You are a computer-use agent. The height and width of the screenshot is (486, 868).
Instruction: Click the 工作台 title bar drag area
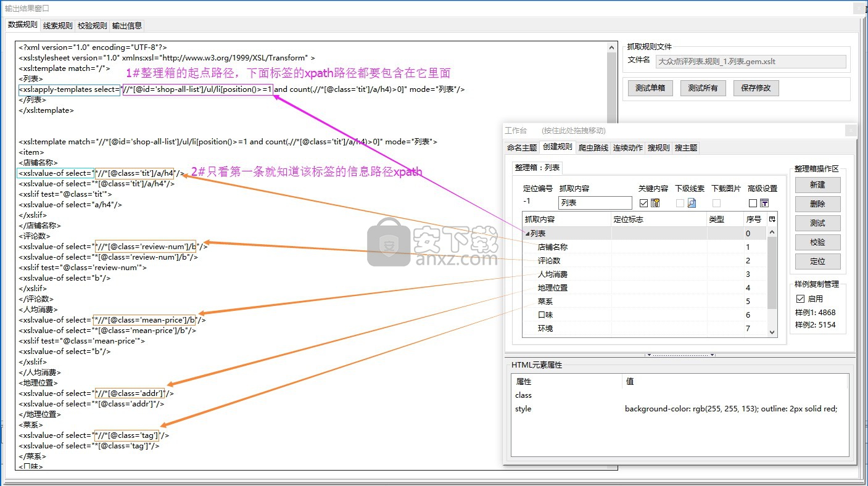click(x=672, y=130)
